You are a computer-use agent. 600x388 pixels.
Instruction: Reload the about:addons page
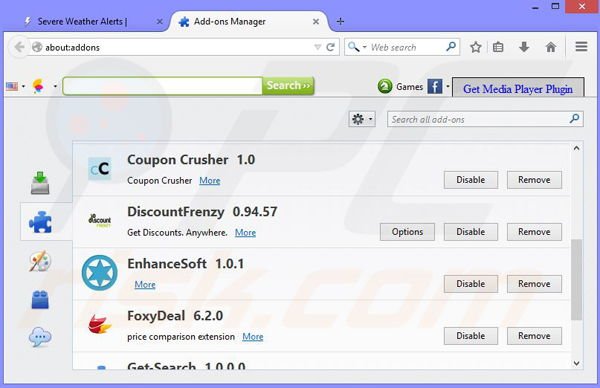click(331, 47)
